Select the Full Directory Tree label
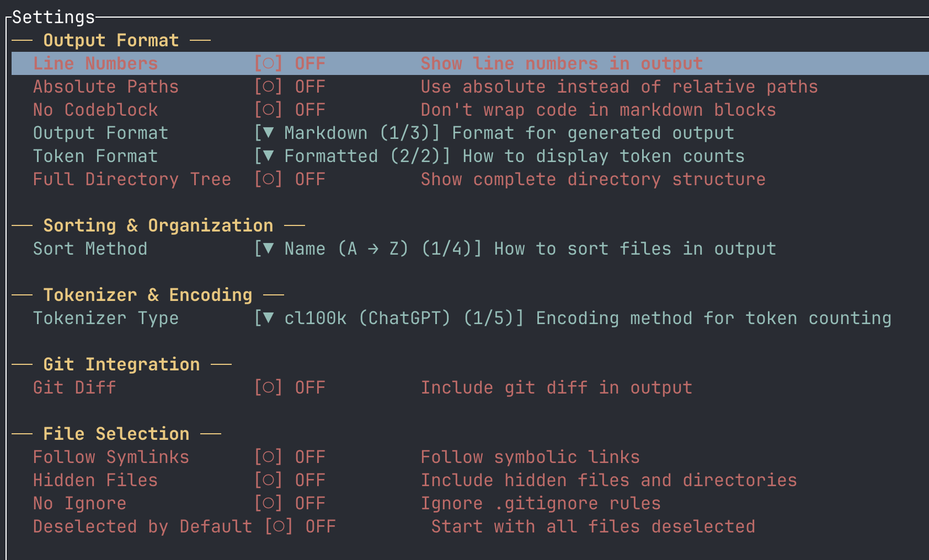The width and height of the screenshot is (929, 560). 132,179
